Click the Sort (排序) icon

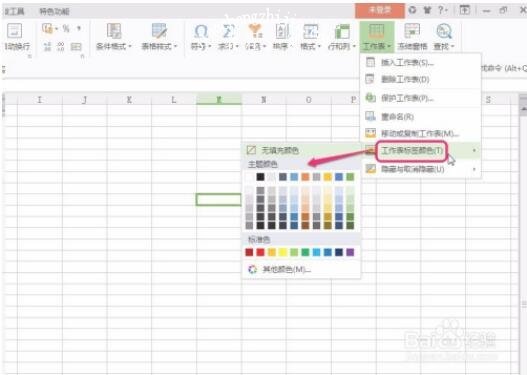[x=282, y=32]
